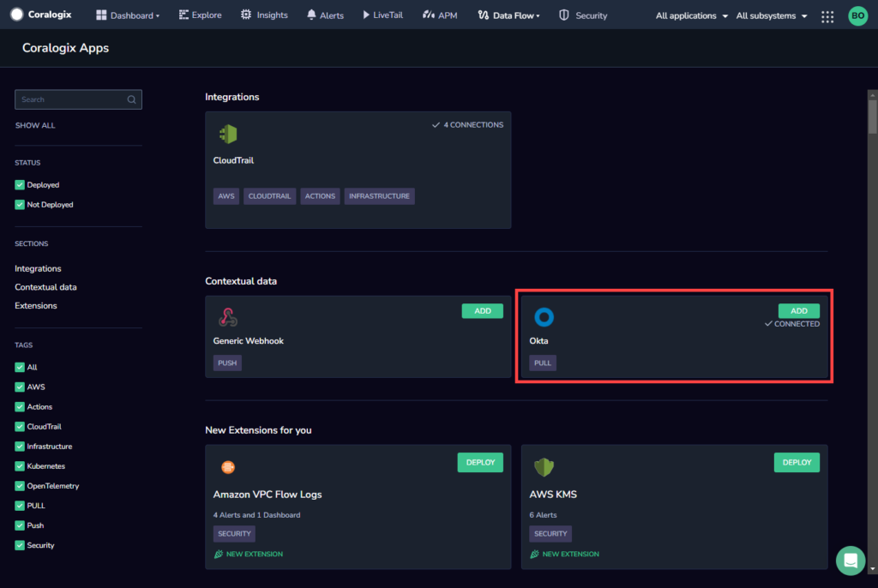Click the LiveTail play icon

[366, 15]
